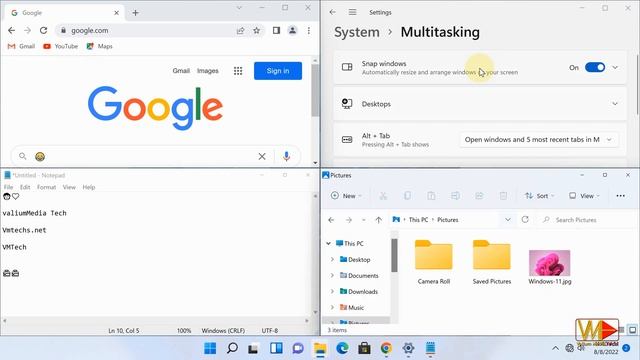Expand Documents in Explorer tree
The width and height of the screenshot is (640, 360).
click(332, 276)
